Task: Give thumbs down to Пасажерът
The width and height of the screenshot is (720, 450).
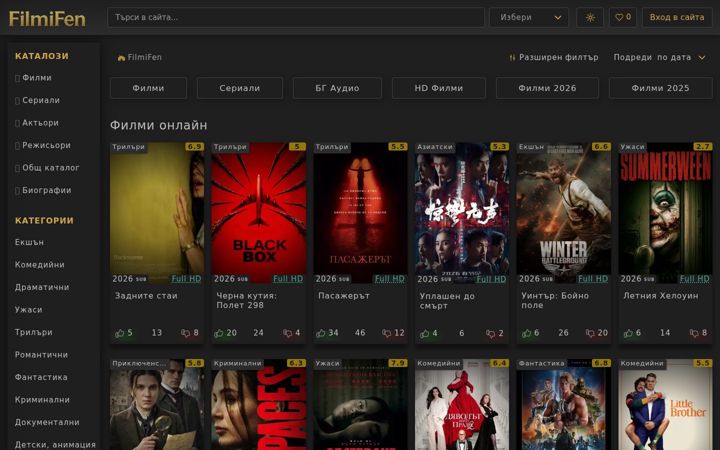Action: pyautogui.click(x=387, y=333)
